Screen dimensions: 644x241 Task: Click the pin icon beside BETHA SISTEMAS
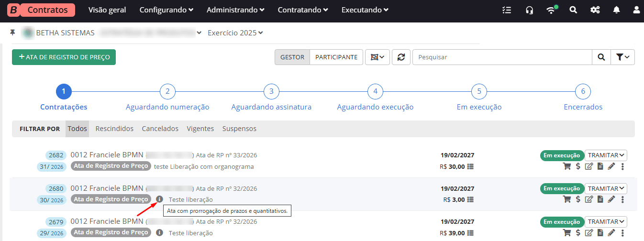[13, 33]
